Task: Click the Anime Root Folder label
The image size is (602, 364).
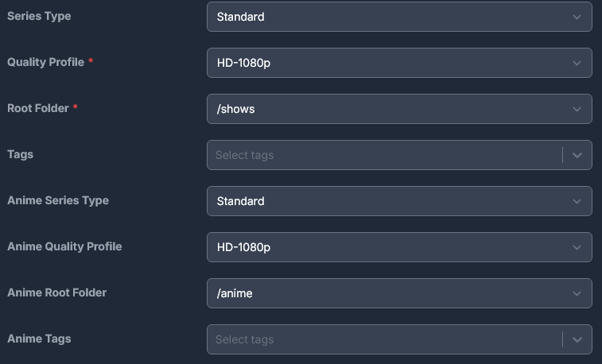Action: pyautogui.click(x=56, y=292)
